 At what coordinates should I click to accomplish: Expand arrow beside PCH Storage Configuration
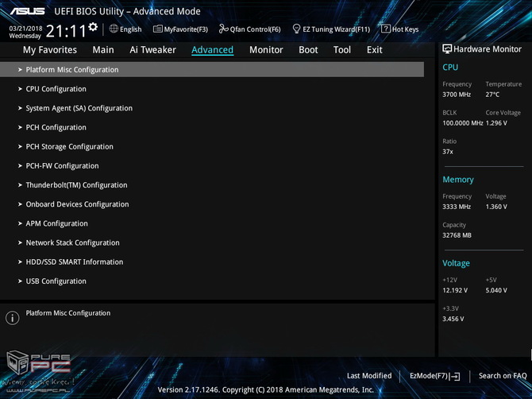20,147
